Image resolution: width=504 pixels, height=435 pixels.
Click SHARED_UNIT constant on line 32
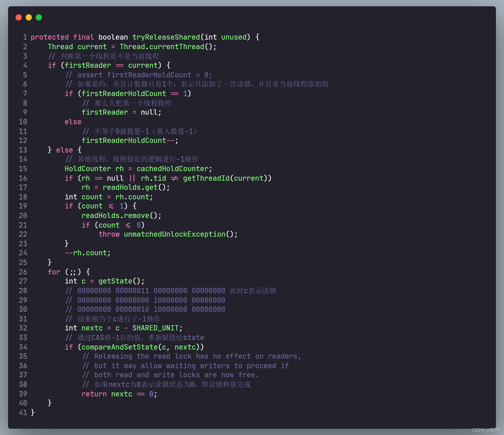155,328
